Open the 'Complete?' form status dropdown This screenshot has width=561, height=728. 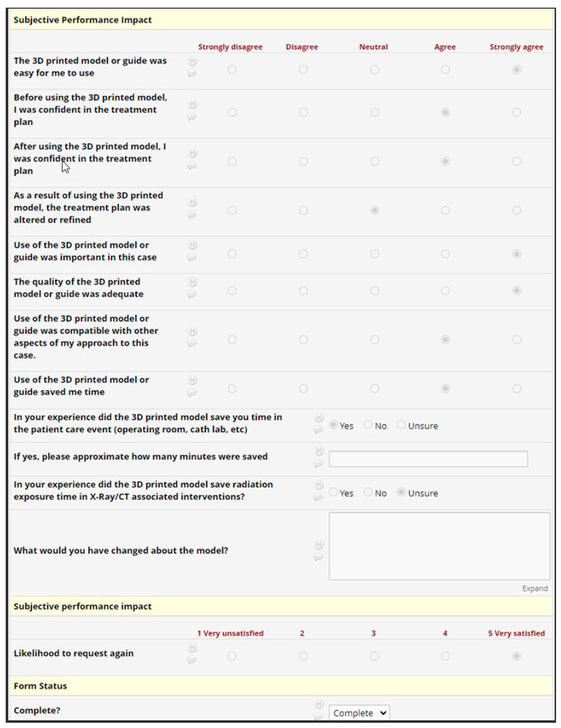pos(359,713)
